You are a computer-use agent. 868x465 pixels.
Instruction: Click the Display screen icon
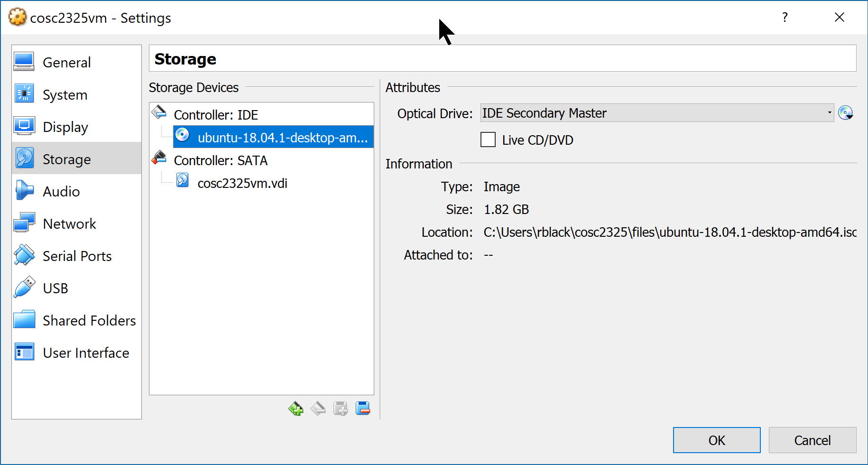coord(24,126)
